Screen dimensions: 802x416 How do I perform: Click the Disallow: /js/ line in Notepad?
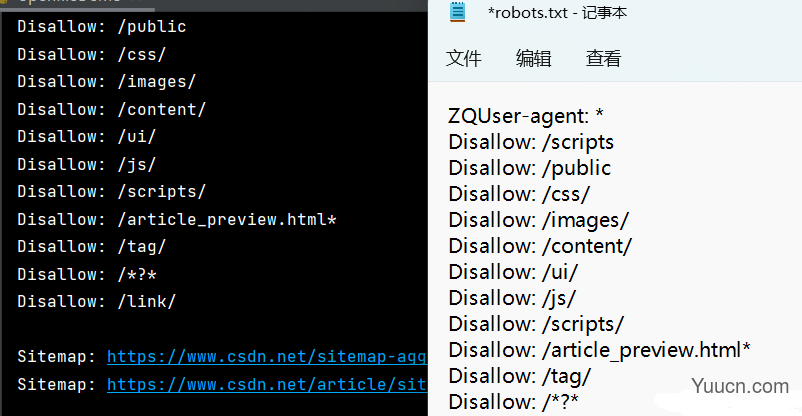513,298
